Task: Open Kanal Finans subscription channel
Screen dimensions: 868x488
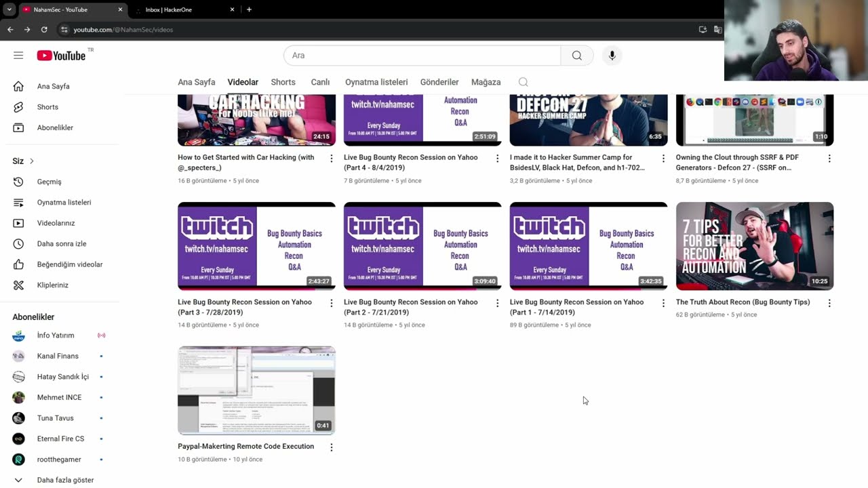Action: point(58,356)
